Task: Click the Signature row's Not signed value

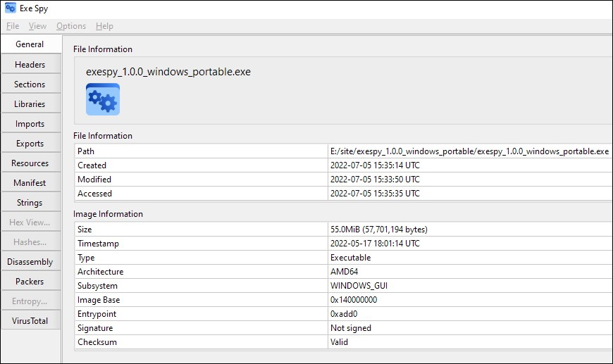Action: click(x=351, y=328)
